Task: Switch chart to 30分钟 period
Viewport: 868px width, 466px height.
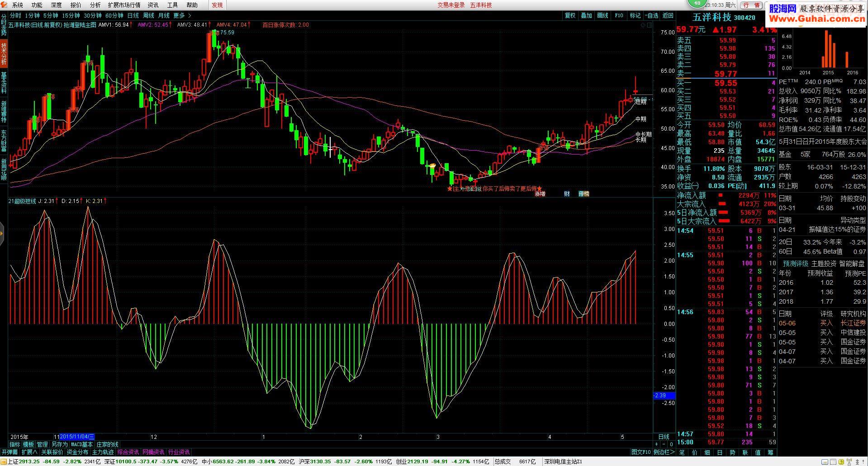Action: coord(92,15)
